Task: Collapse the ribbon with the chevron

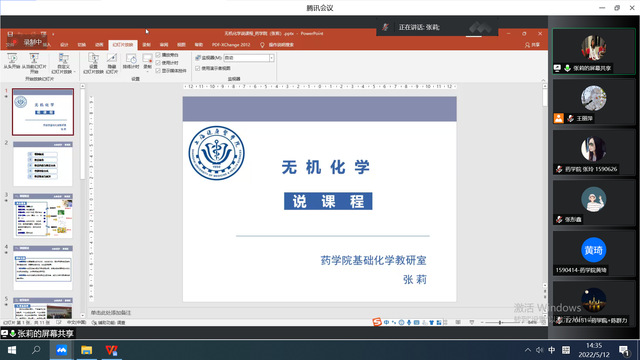Action: tap(543, 80)
